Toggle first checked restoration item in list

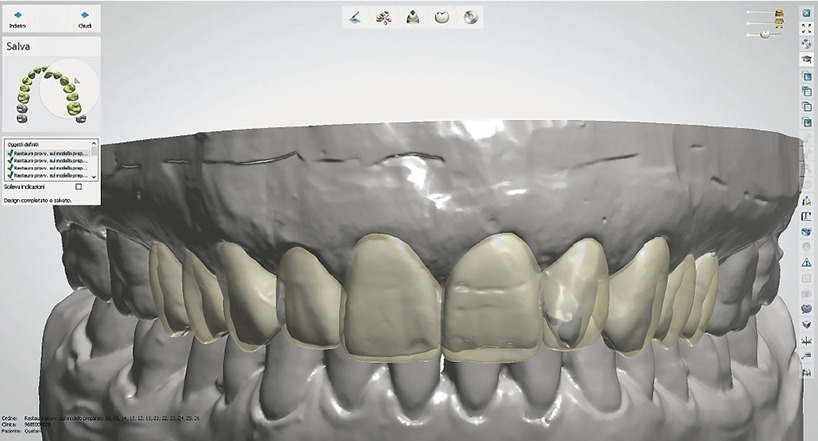[9, 152]
